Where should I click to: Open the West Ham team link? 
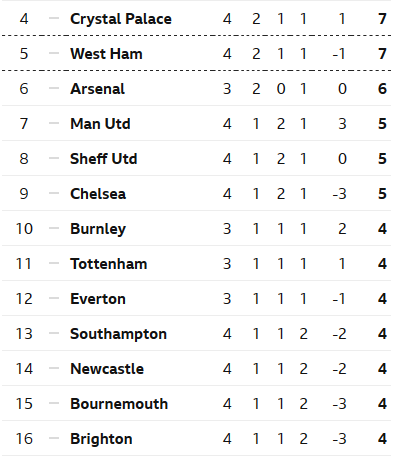106,54
